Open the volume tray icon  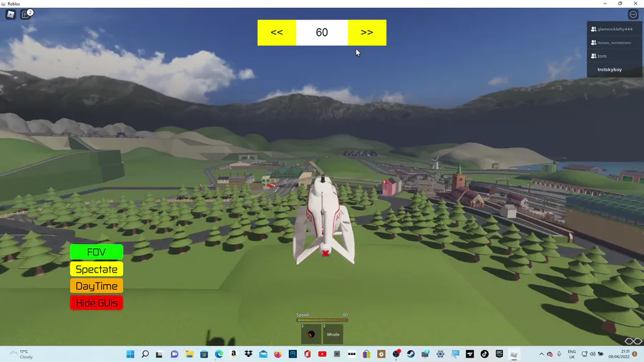592,354
